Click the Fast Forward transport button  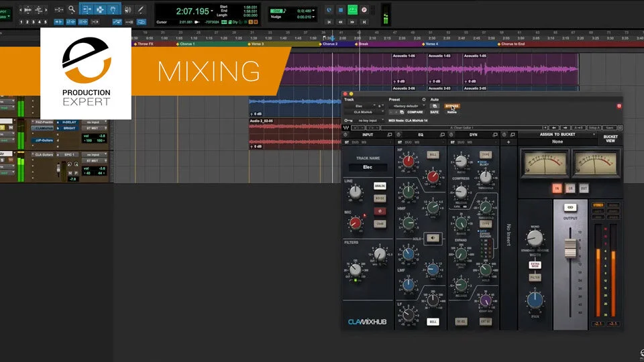pos(352,21)
